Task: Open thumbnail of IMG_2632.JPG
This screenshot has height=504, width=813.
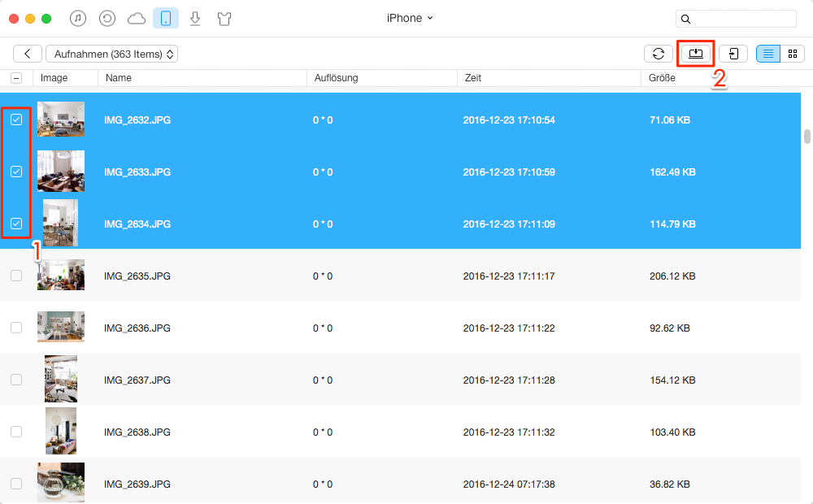Action: pos(61,119)
